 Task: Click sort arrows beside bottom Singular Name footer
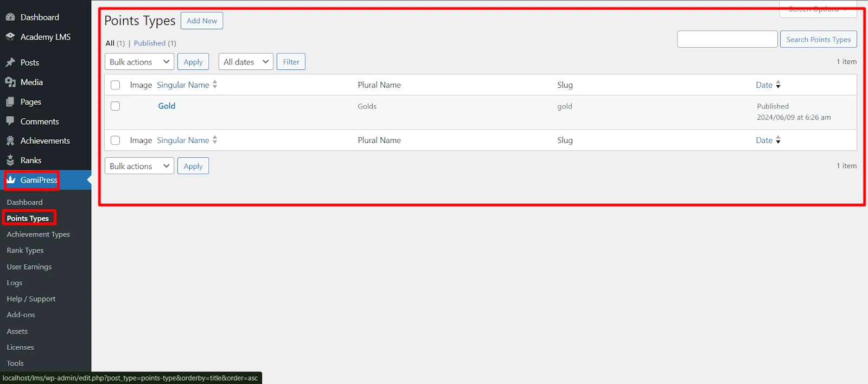[x=215, y=140]
